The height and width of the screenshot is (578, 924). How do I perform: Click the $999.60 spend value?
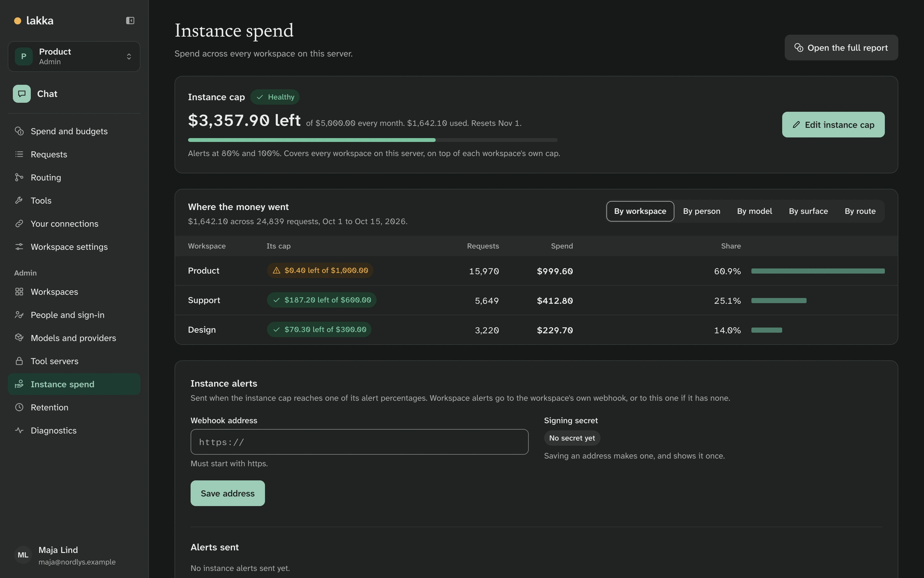click(x=555, y=271)
